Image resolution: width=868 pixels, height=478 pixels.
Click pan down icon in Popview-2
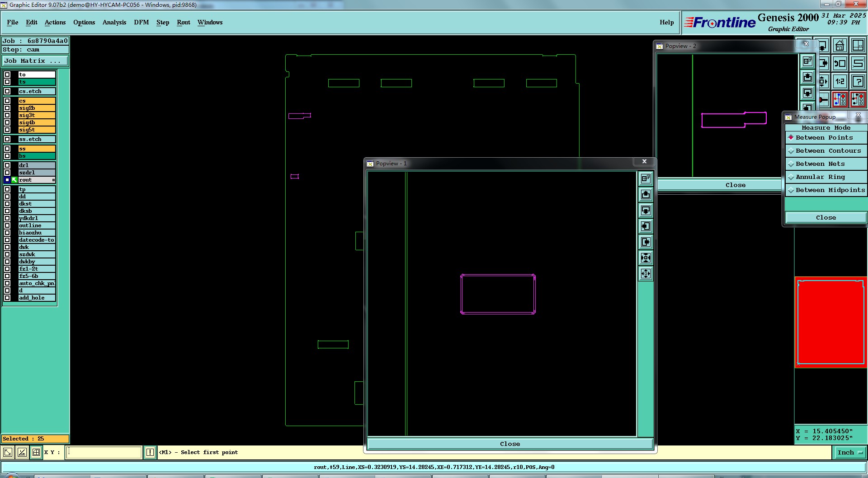coord(807,93)
